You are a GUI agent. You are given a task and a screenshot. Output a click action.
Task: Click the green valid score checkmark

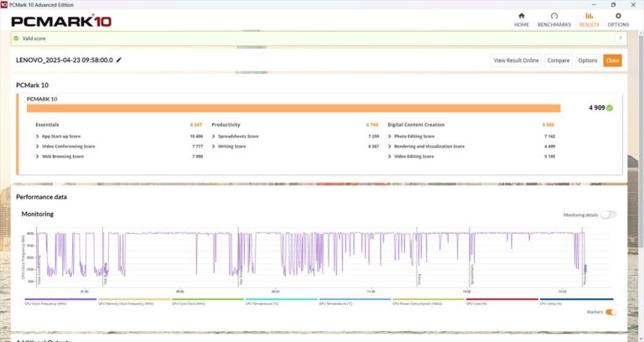coord(16,39)
